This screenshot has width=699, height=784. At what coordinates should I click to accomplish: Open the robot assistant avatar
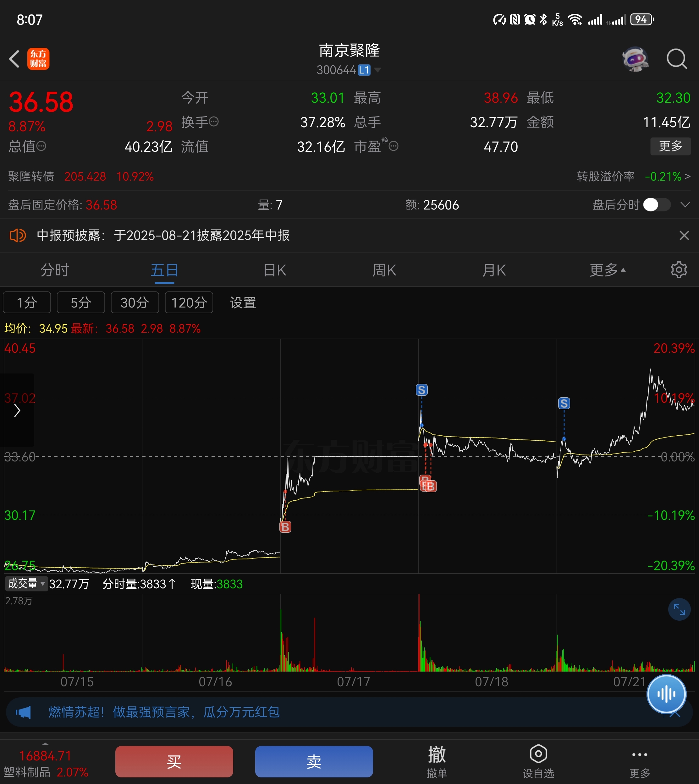pyautogui.click(x=636, y=59)
